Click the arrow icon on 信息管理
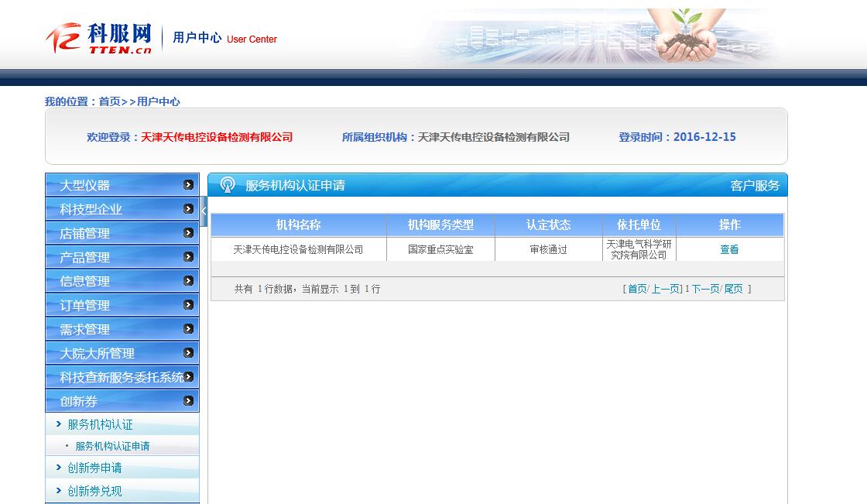The width and height of the screenshot is (867, 504). tap(188, 281)
